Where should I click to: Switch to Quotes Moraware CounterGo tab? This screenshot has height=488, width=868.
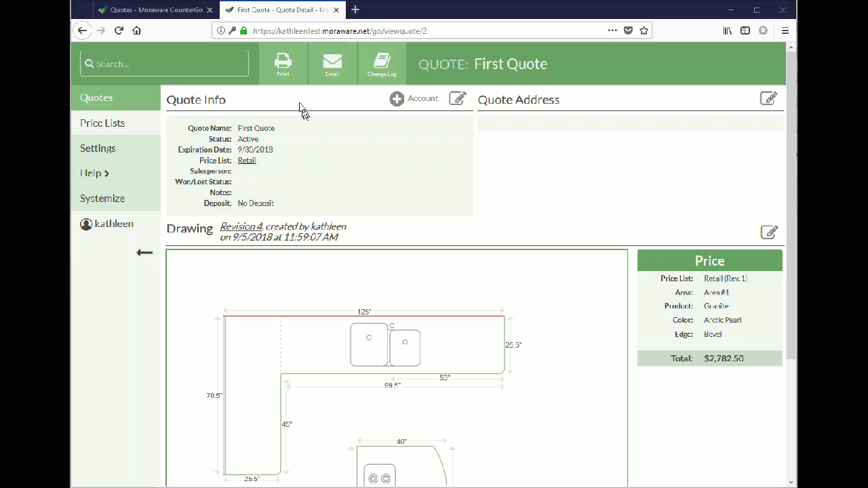point(155,10)
